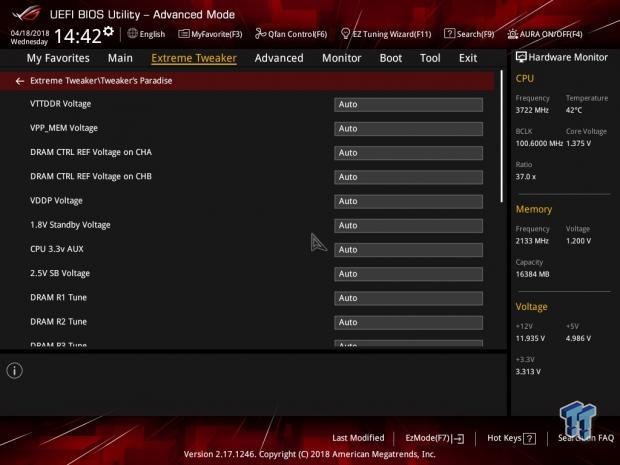Launch EZ Tuning Wizard(F11)

[x=386, y=34]
